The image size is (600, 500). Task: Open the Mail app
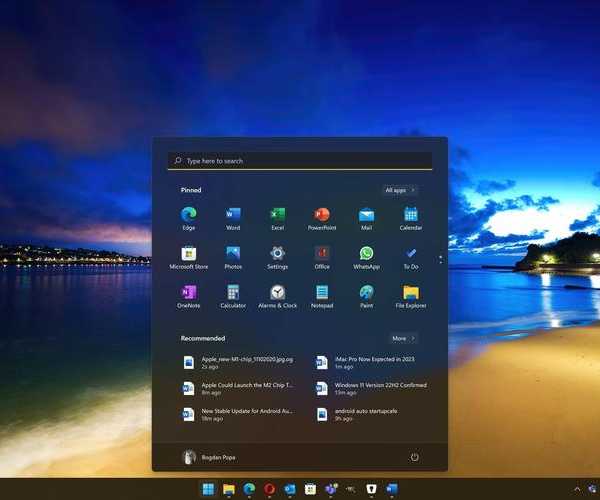(366, 218)
